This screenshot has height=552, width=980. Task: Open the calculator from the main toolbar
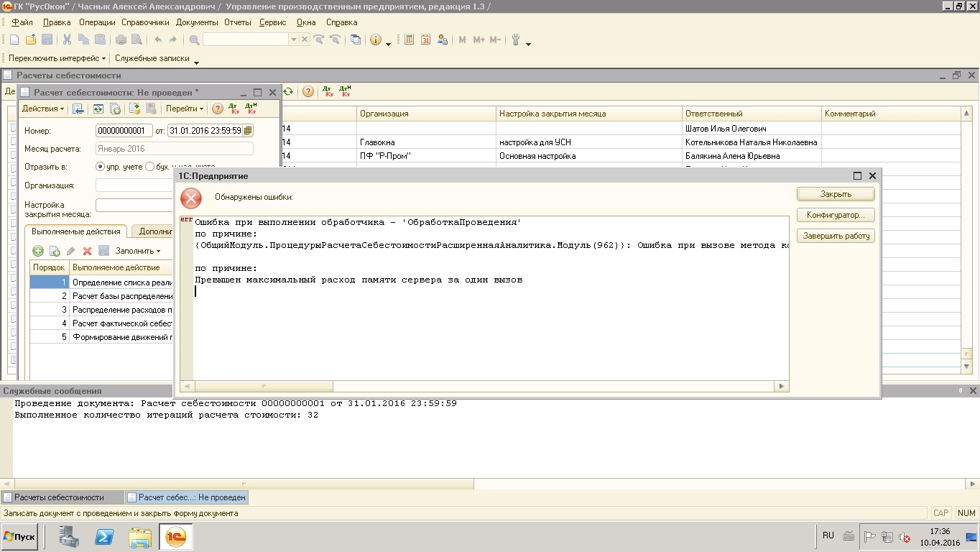point(409,40)
